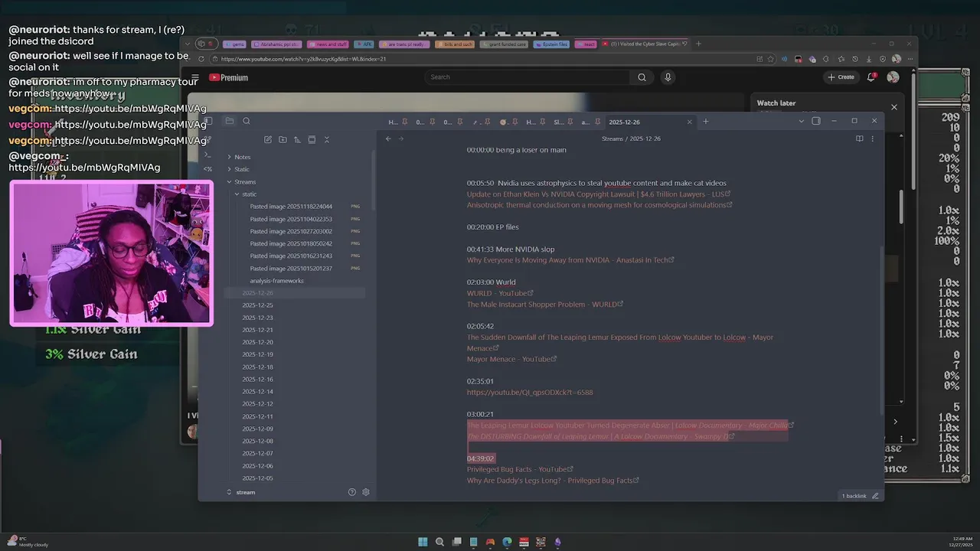Screen dimensions: 980x551
Task: Open the 'bills and such' browser tab group
Action: click(x=455, y=44)
